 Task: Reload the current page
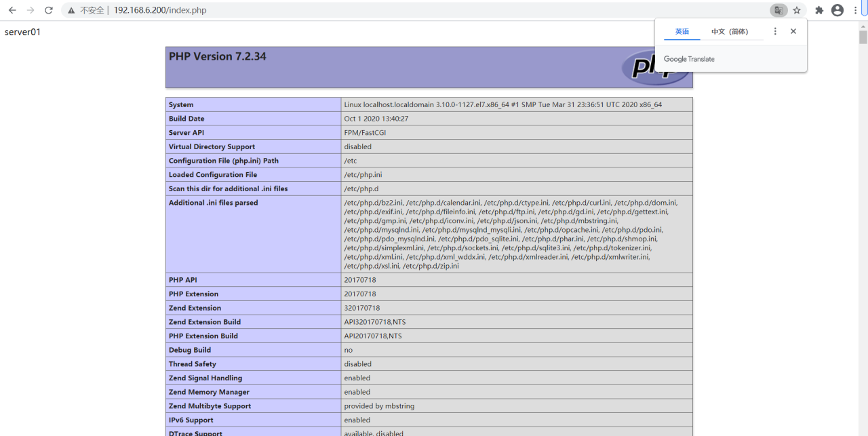tap(49, 10)
